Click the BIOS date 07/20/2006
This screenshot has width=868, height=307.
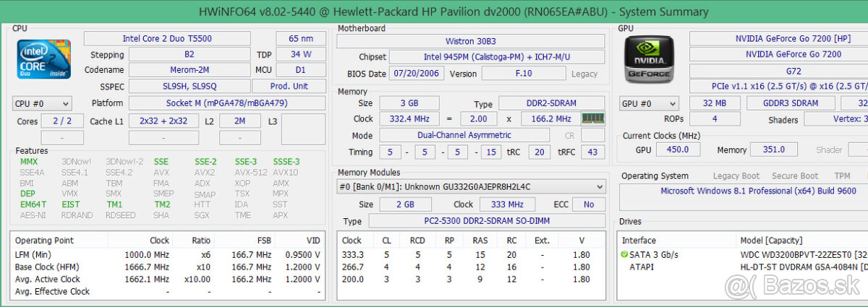[x=417, y=74]
